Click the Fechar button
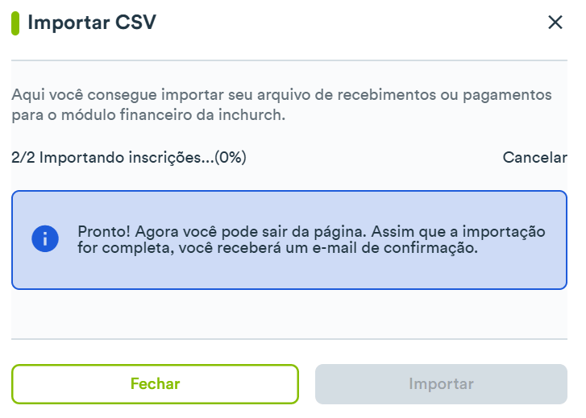Viewport: 586px width, 418px height. pos(155,384)
